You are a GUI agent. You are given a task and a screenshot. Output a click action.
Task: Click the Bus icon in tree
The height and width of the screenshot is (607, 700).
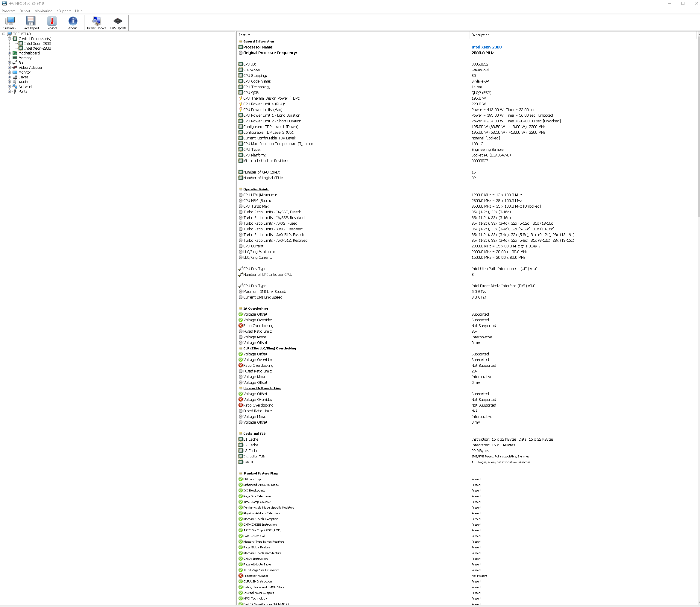[x=15, y=63]
